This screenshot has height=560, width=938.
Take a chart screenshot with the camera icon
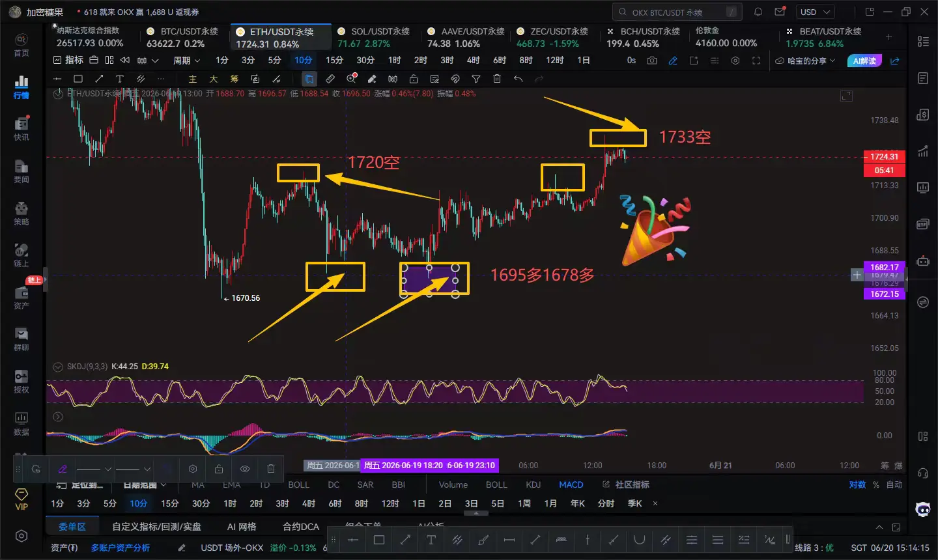click(x=652, y=61)
